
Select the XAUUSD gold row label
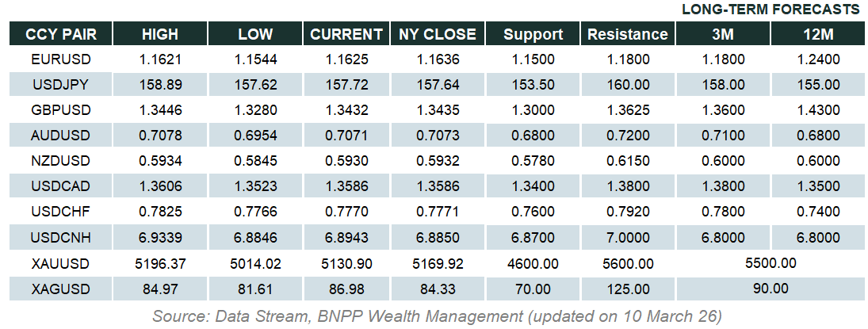pos(61,263)
